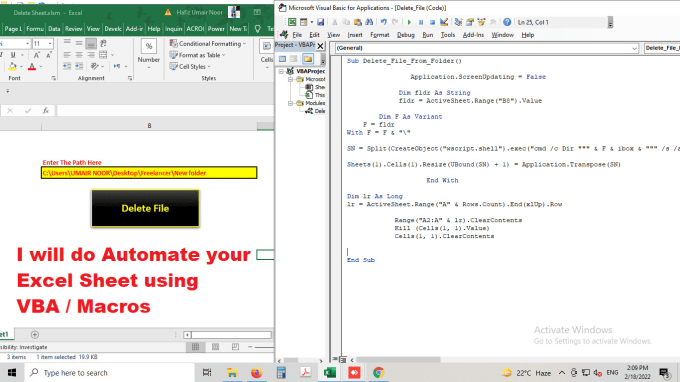Select ThisWorkbook in project tree
The image size is (680, 382).
315,95
